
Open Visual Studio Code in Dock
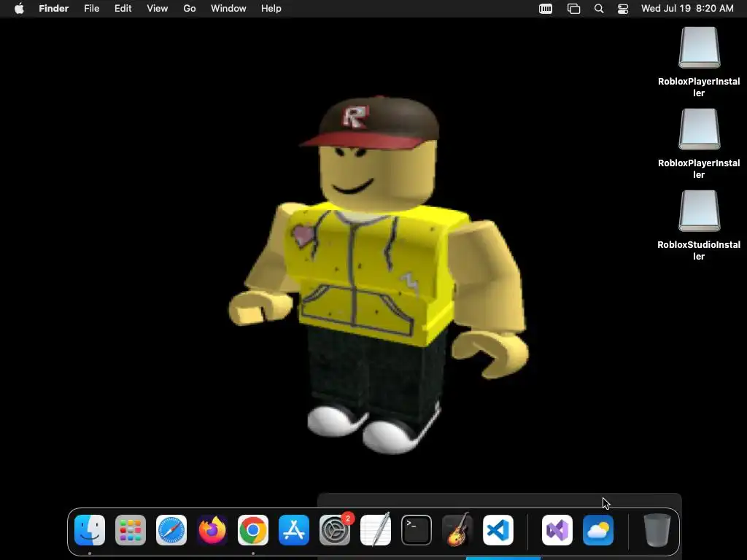[498, 530]
